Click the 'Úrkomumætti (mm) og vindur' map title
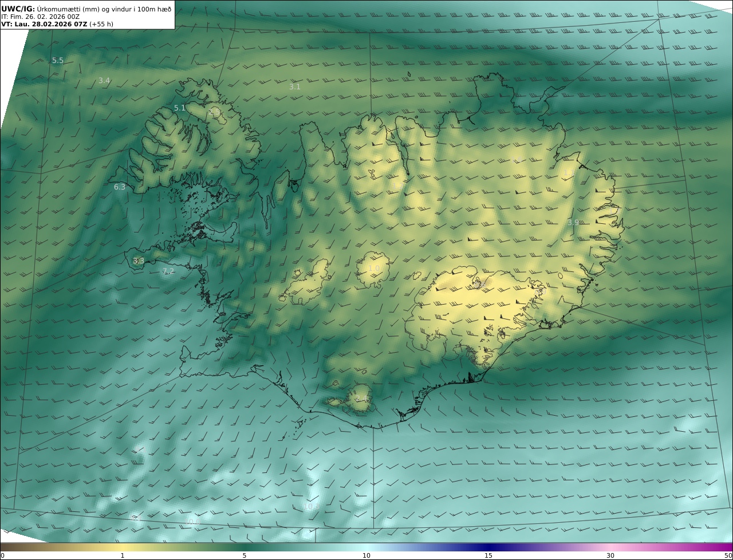This screenshot has height=560, width=733. tap(104, 9)
